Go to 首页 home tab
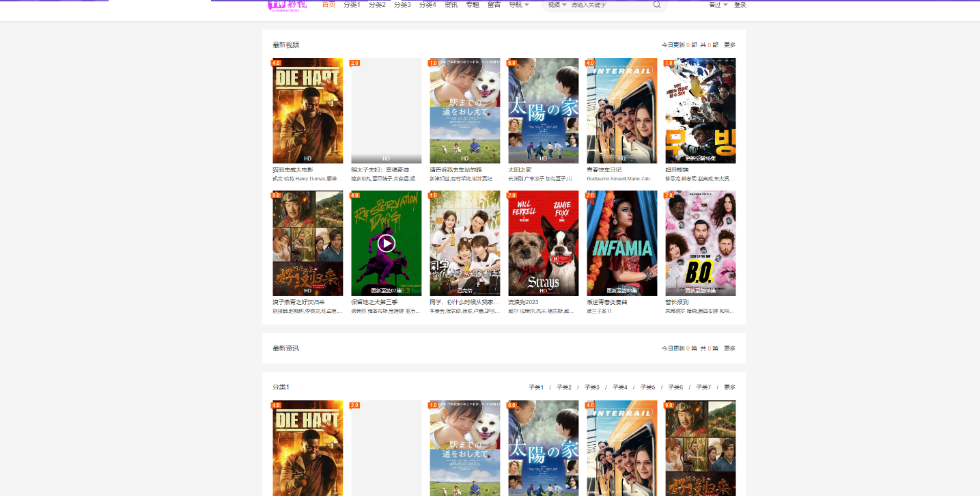 pyautogui.click(x=328, y=5)
